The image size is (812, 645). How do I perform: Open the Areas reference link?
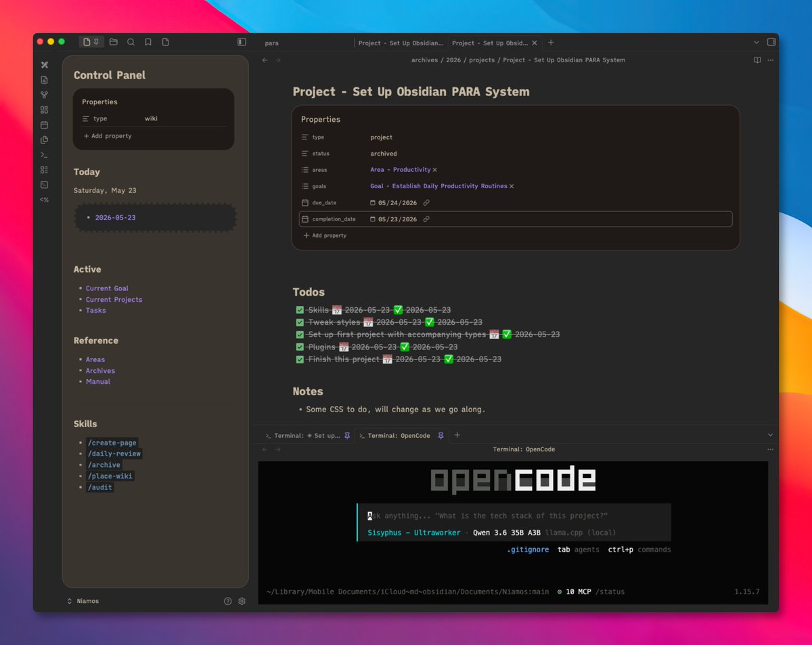[x=95, y=359]
